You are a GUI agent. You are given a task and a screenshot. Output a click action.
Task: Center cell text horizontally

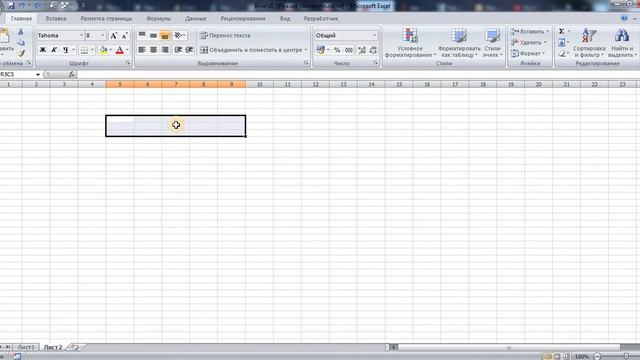click(x=153, y=50)
